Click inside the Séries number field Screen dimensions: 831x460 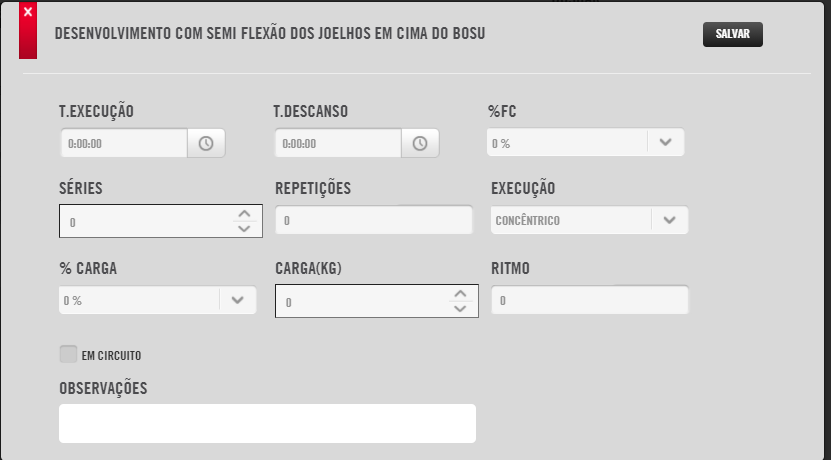[146, 221]
